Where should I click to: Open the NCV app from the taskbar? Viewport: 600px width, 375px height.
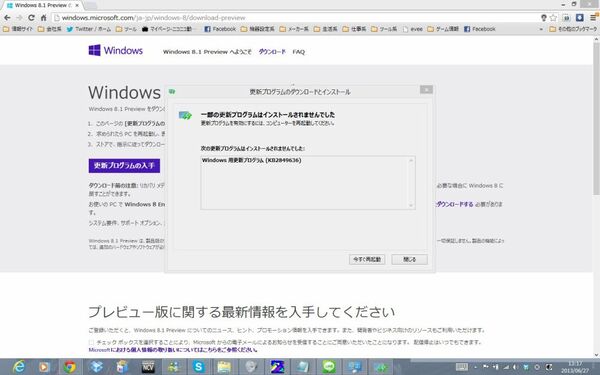coord(148,367)
